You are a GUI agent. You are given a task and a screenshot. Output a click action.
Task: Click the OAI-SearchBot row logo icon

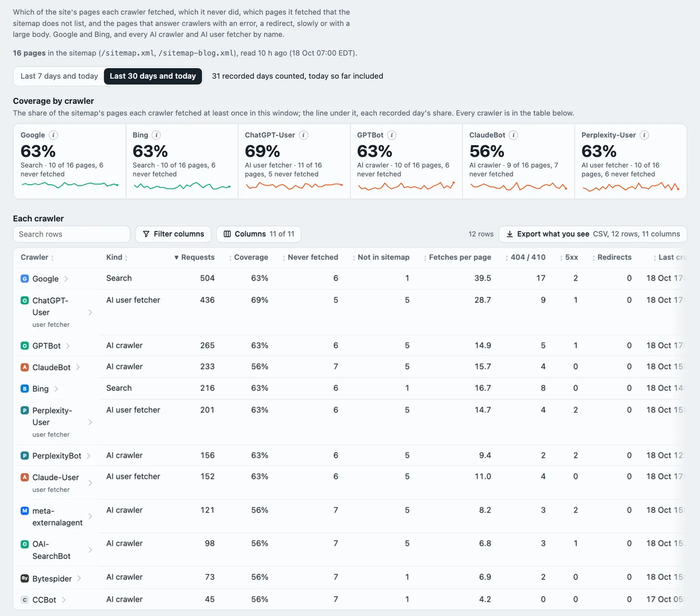[x=24, y=544]
